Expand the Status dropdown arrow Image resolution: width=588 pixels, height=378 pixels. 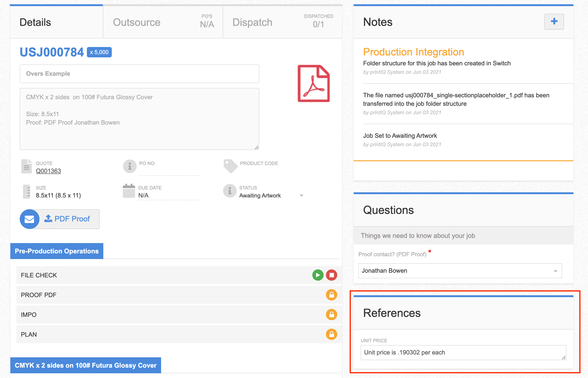pos(301,196)
